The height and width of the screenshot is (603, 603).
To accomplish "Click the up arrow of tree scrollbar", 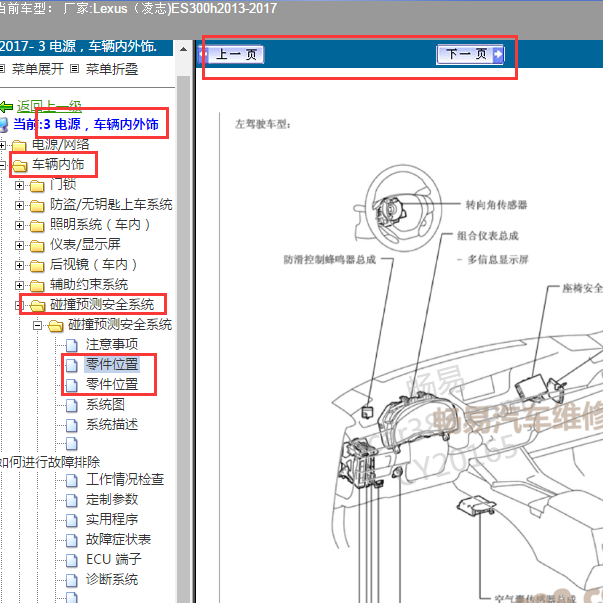I will click(x=183, y=49).
